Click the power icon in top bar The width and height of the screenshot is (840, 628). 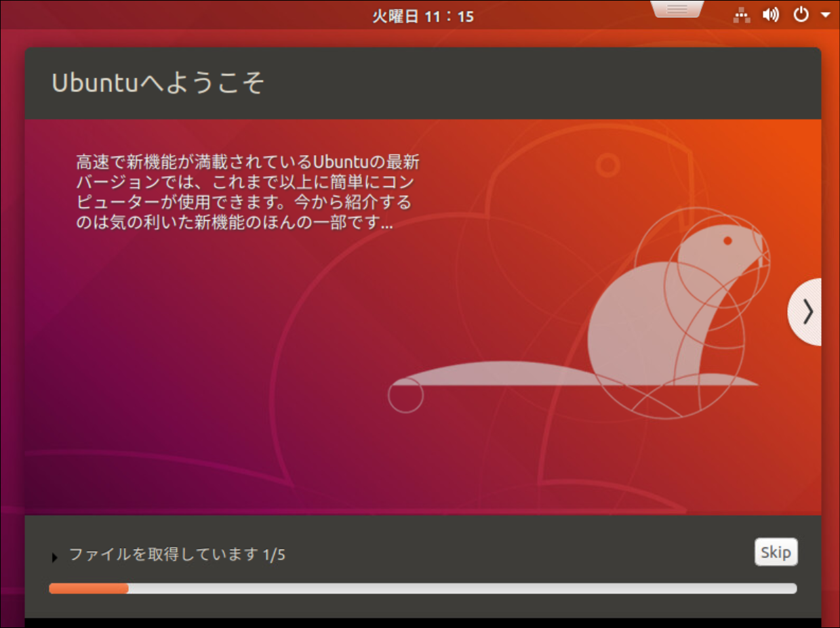coord(801,15)
